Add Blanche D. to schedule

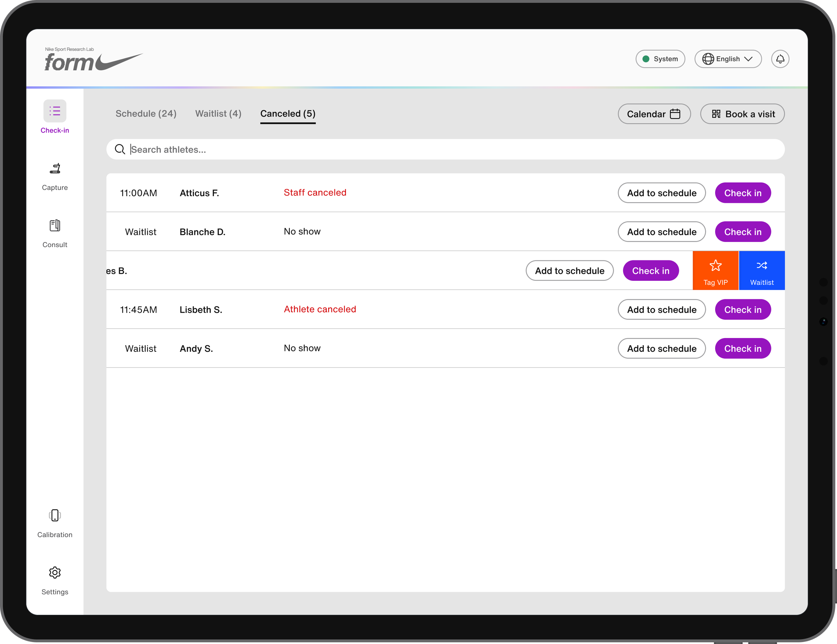pos(662,232)
